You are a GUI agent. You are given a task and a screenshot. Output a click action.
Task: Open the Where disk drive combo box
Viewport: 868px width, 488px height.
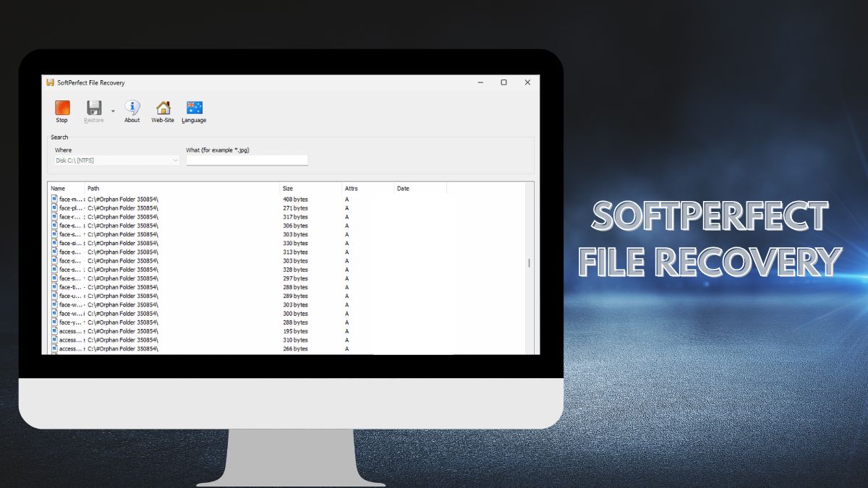pyautogui.click(x=116, y=160)
